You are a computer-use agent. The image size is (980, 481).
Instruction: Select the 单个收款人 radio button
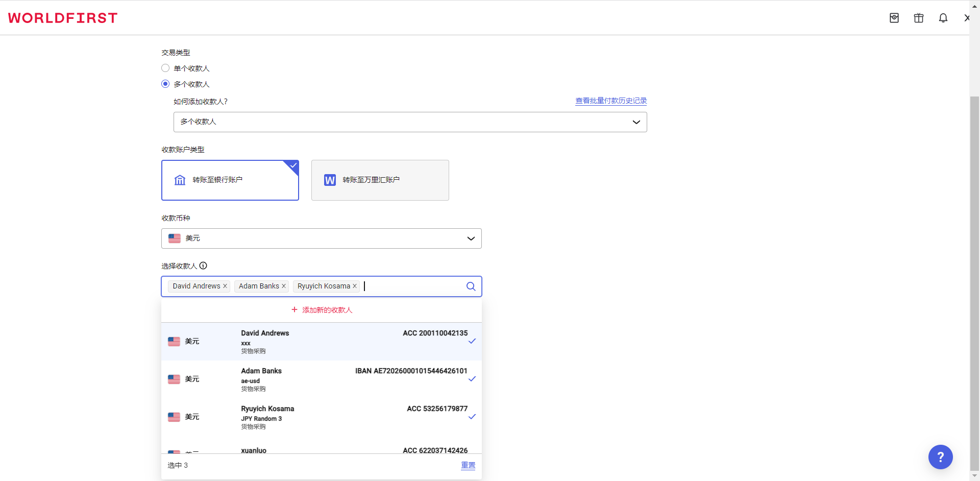(x=165, y=68)
